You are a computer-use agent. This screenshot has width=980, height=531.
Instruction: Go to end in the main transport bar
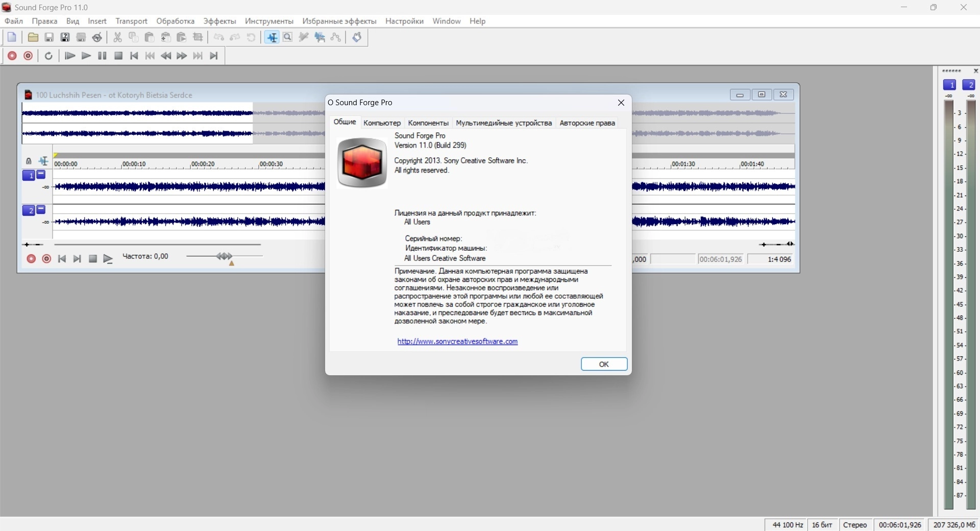pos(214,56)
